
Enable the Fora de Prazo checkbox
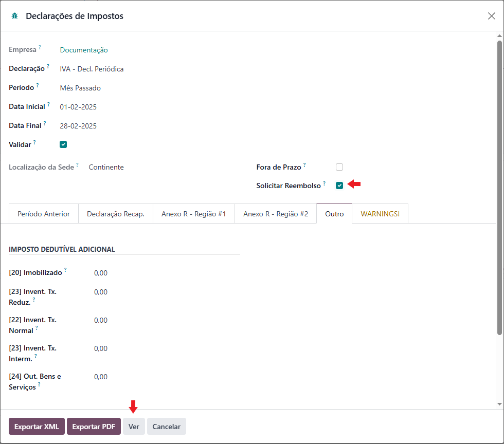(x=339, y=167)
